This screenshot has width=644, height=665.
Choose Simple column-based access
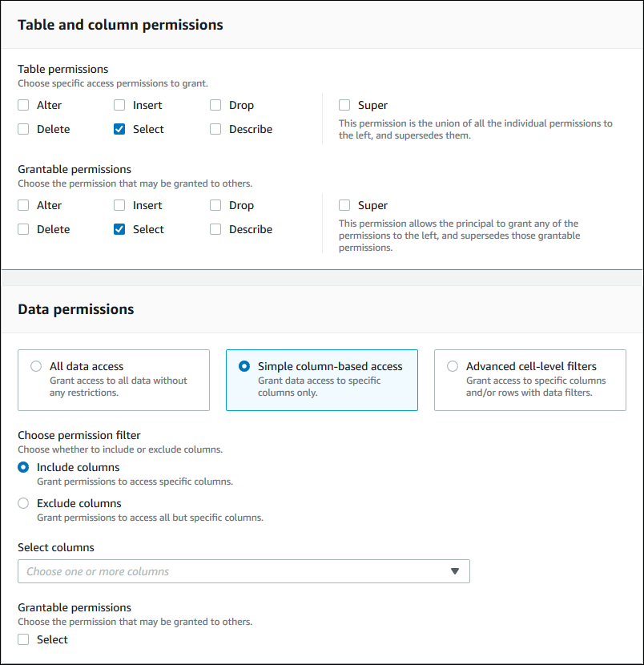(x=244, y=365)
